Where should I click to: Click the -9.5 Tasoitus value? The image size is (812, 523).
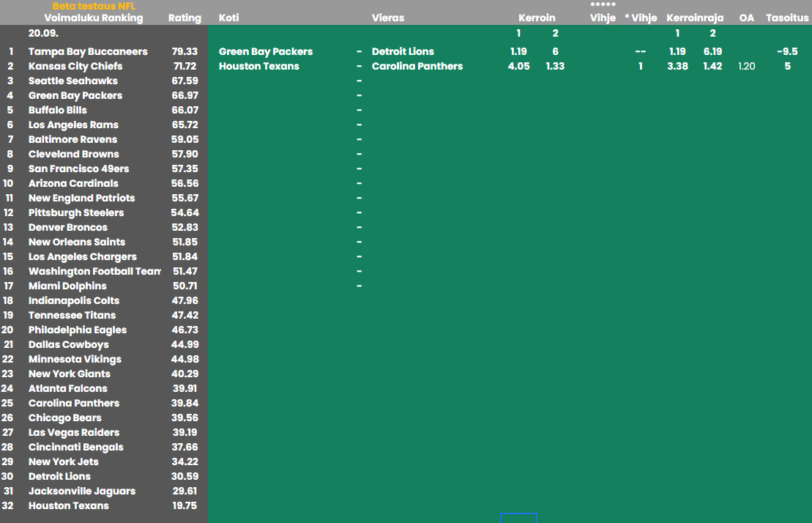point(787,51)
